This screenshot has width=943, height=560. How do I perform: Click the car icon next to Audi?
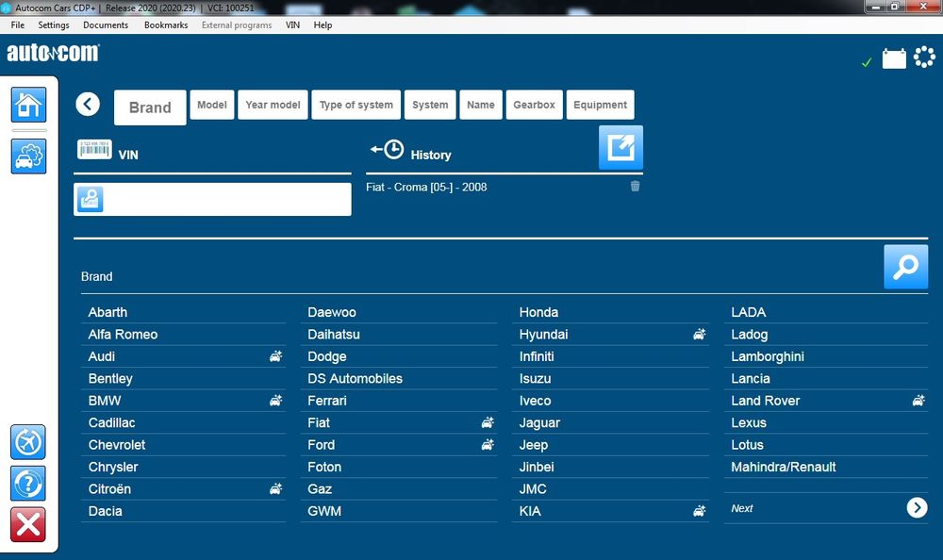275,356
